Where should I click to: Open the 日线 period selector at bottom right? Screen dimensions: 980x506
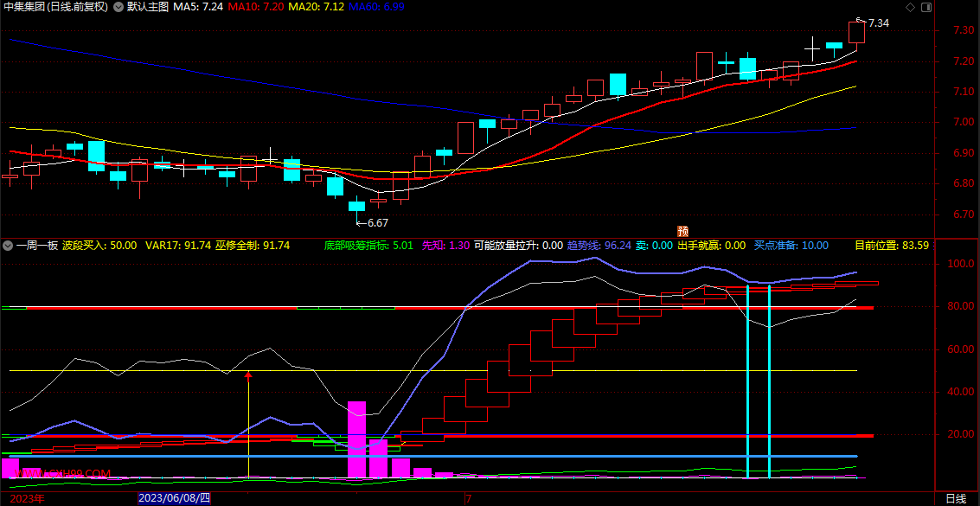(956, 498)
